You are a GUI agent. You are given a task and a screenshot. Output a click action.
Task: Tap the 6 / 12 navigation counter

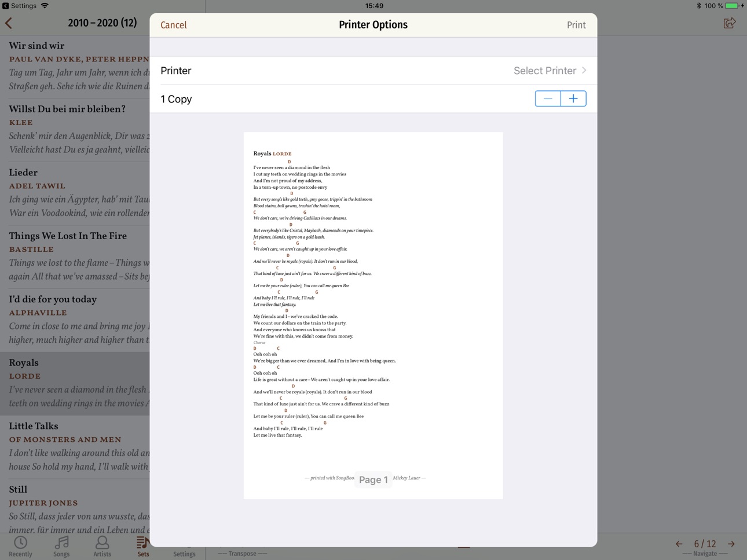coord(705,544)
